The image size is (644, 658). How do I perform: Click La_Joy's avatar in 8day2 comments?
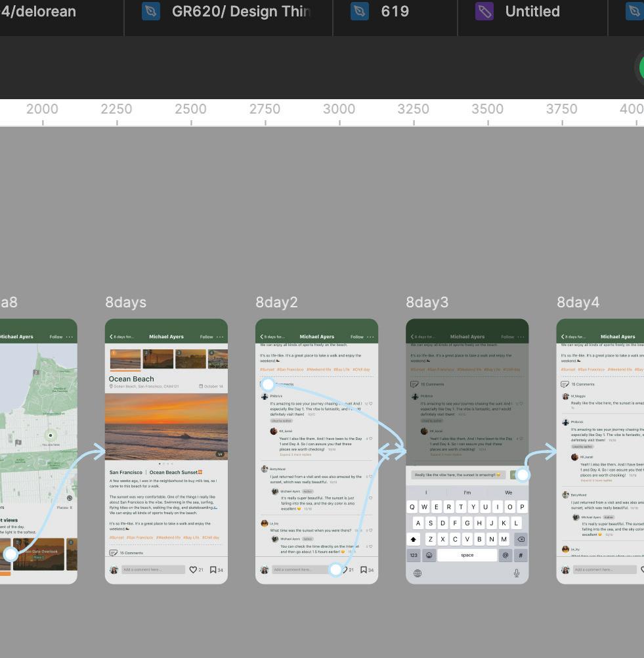(x=265, y=523)
